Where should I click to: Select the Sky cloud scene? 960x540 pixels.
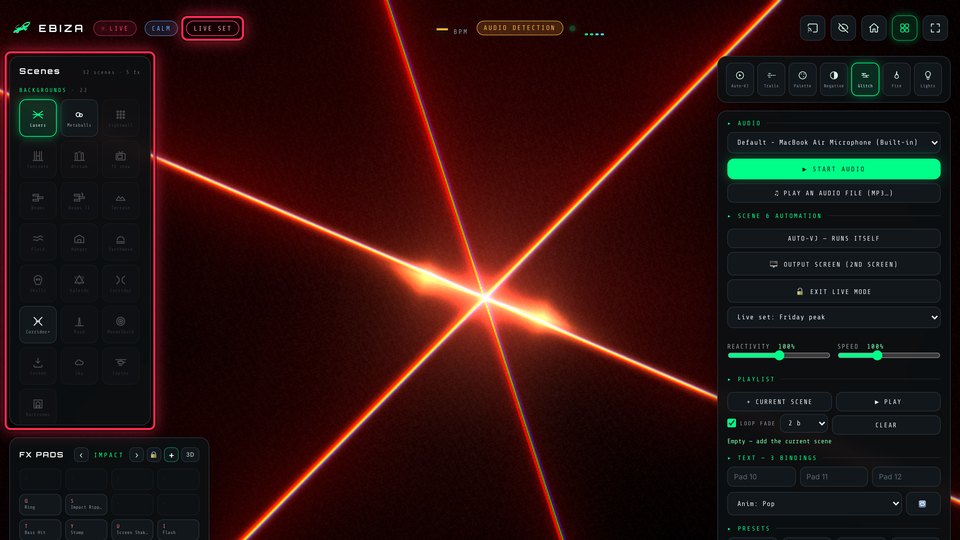coord(79,366)
